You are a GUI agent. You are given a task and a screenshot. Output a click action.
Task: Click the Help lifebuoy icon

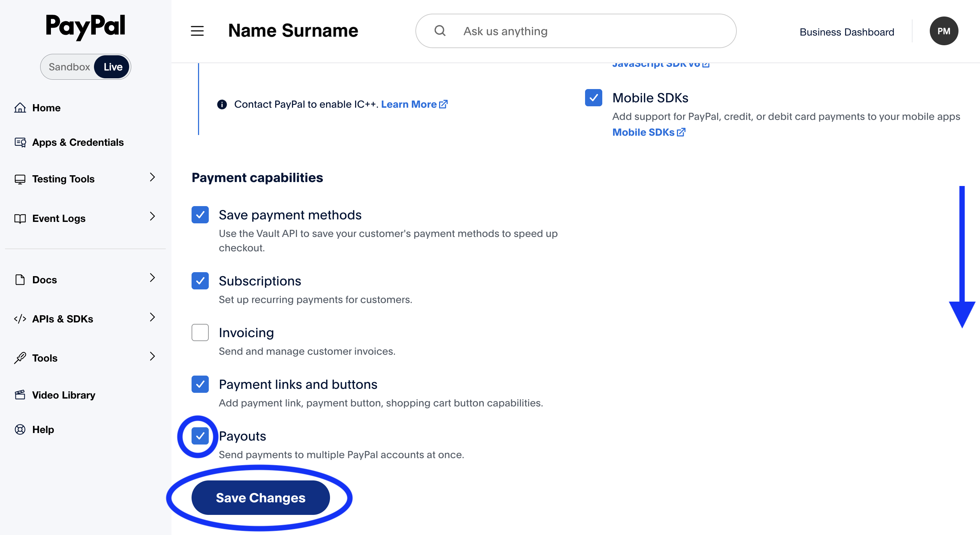[x=20, y=429]
